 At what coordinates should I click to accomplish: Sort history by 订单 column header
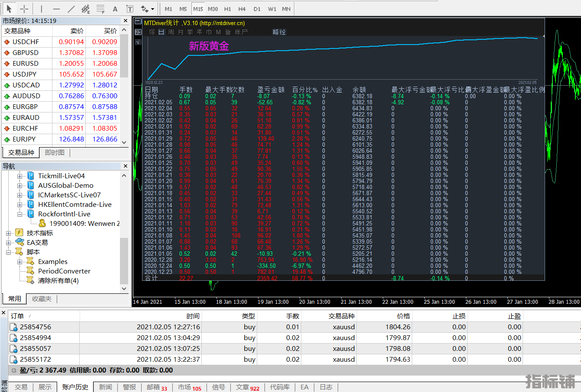pyautogui.click(x=44, y=316)
